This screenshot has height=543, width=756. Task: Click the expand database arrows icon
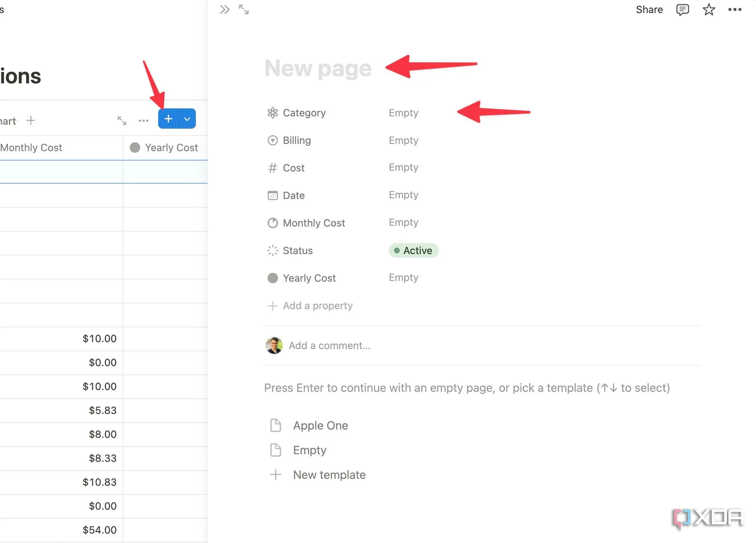[x=122, y=120]
